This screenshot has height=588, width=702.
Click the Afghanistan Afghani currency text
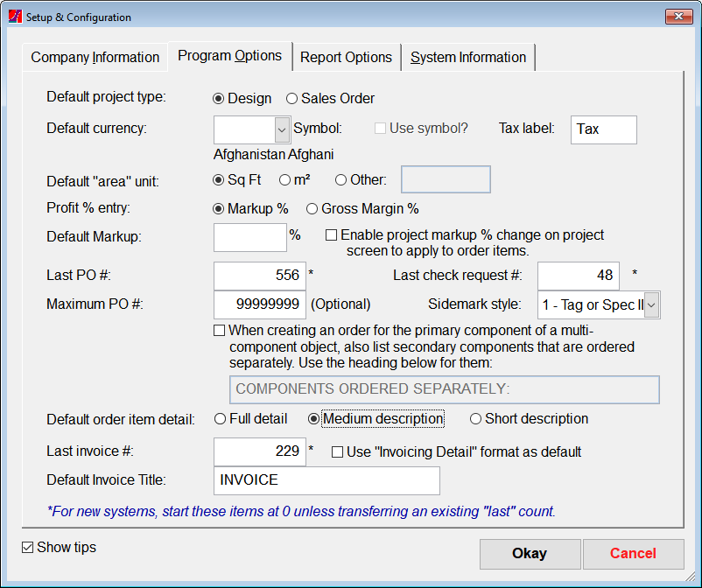[x=274, y=155]
